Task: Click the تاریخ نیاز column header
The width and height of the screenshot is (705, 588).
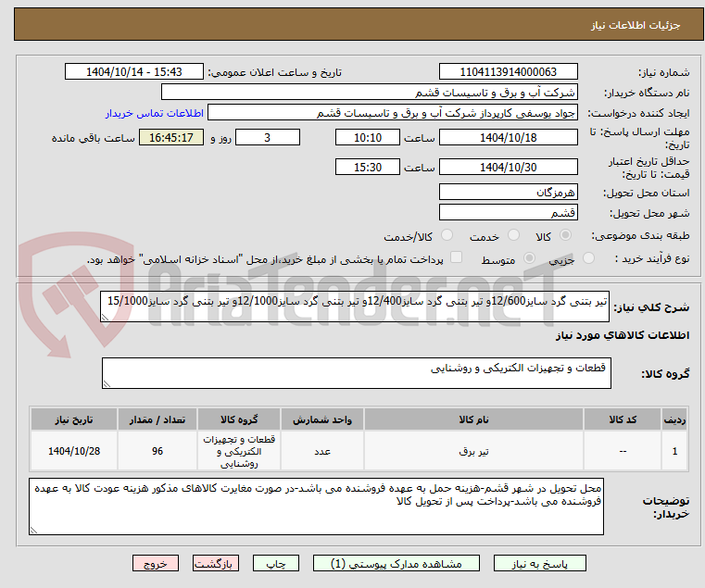Action: click(74, 419)
